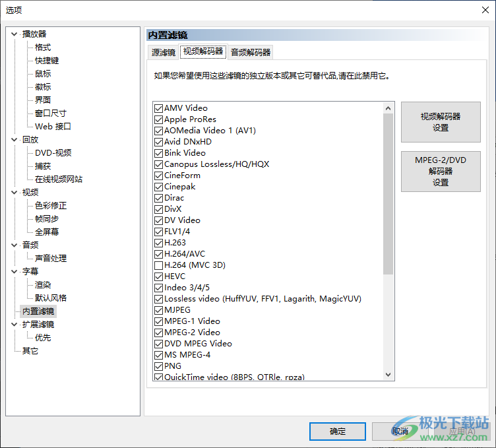Select the 视频解码器 tab

[x=203, y=51]
